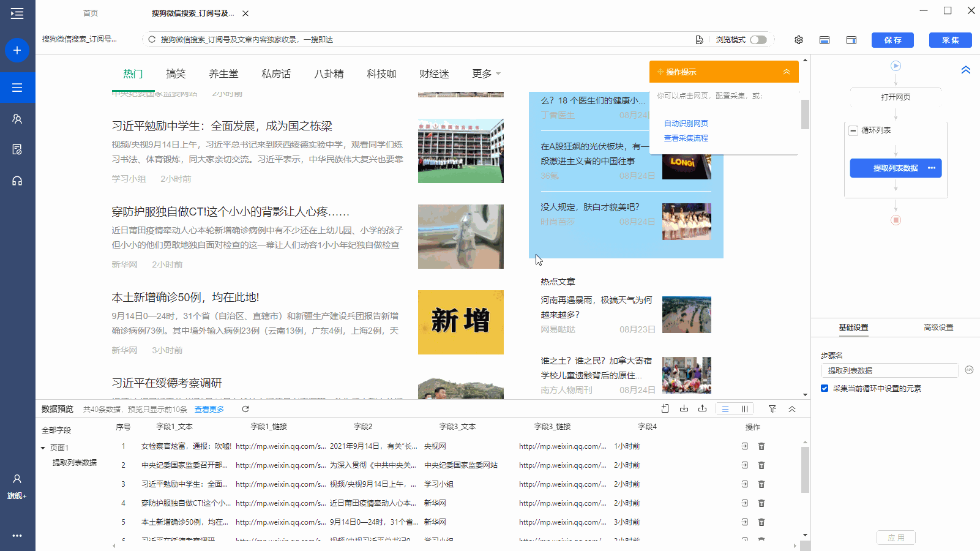Expand the 更多 category dropdown
This screenshot has height=551, width=980.
pos(486,74)
